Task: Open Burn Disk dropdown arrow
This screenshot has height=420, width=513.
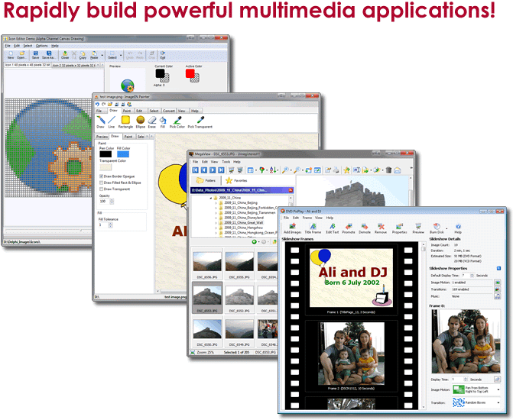Action: [x=447, y=228]
